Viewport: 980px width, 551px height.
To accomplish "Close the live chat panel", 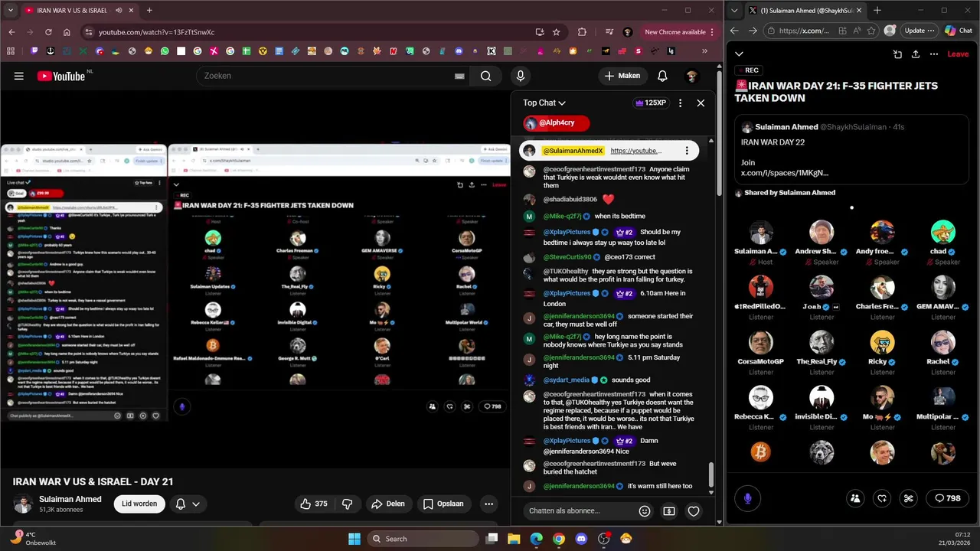I will coord(701,103).
